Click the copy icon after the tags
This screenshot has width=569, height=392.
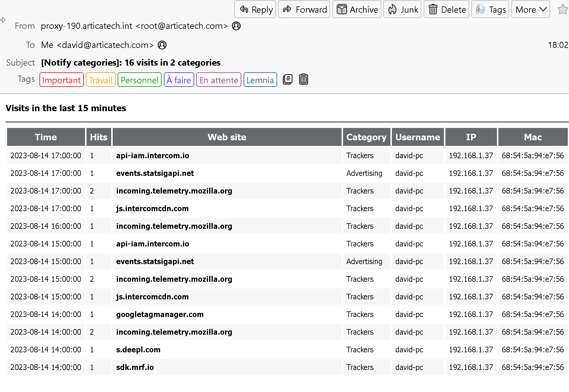(287, 79)
